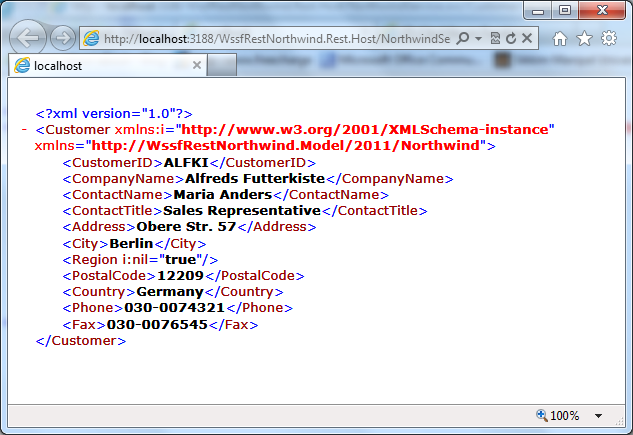Click the search magnifier icon in the address bar
Screen dimensions: 633x435
point(463,38)
